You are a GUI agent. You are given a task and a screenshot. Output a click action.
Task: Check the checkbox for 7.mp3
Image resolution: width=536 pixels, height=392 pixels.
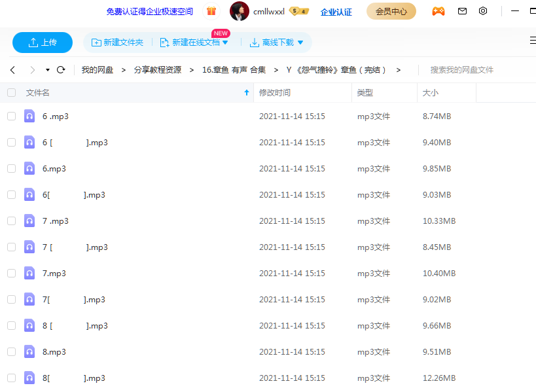point(11,273)
